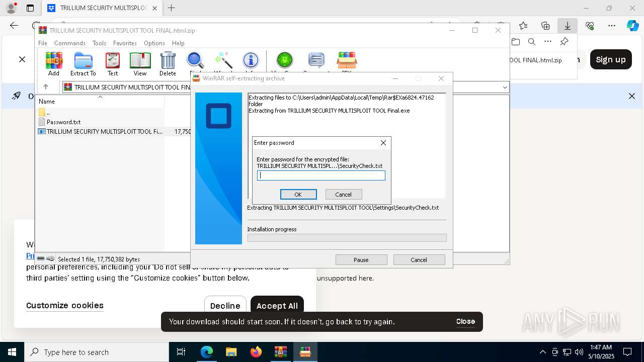This screenshot has width=644, height=362.
Task: Show hidden system tray icons
Action: [542, 352]
